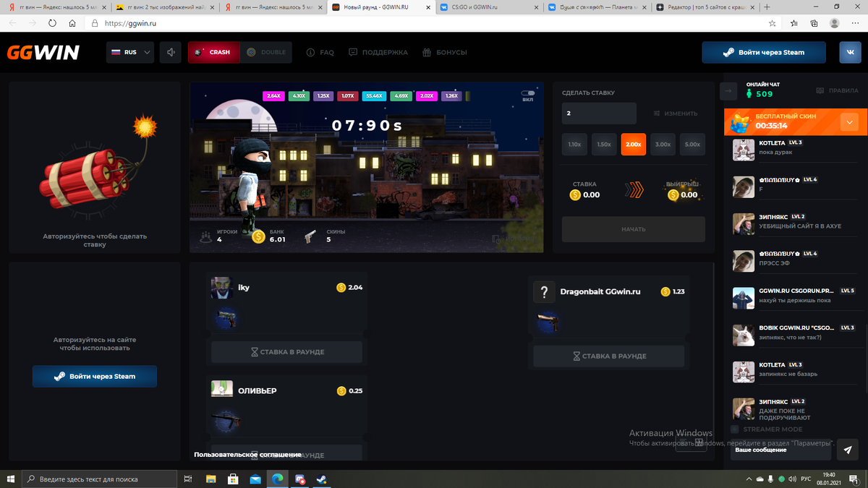Select the 2.00x auto-cashout multiplier
Screen dimensions: 868x488
634,145
